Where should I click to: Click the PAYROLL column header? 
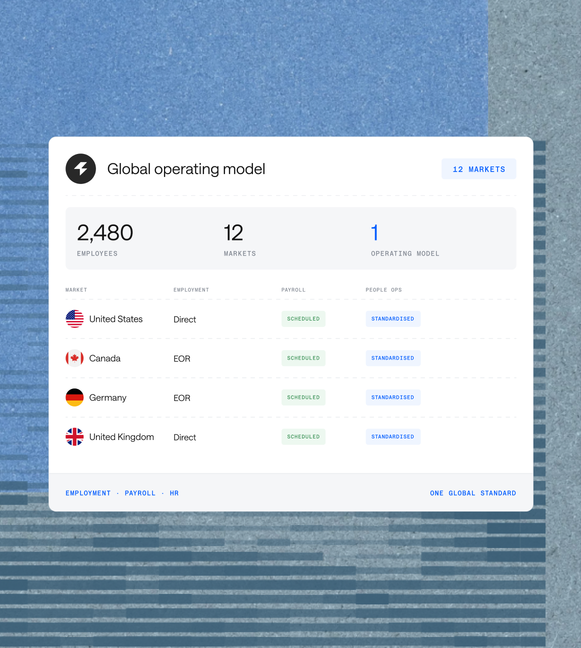(x=293, y=290)
